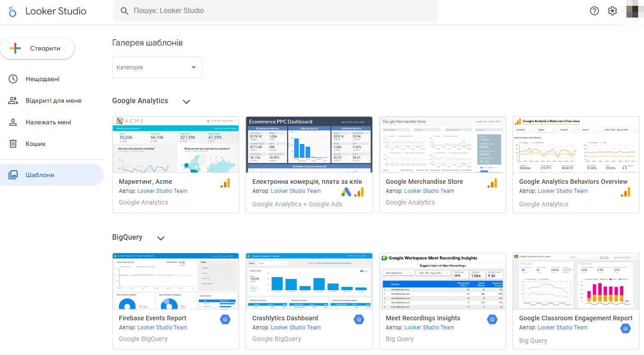The image size is (644, 355).
Task: Collapse the Google Analytics section chevron
Action: tap(186, 101)
